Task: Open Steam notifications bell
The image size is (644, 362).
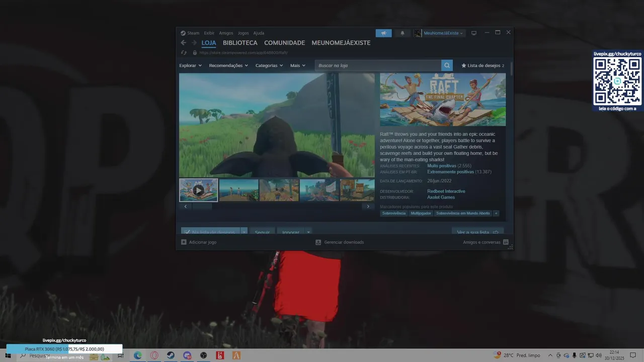Action: pos(402,33)
